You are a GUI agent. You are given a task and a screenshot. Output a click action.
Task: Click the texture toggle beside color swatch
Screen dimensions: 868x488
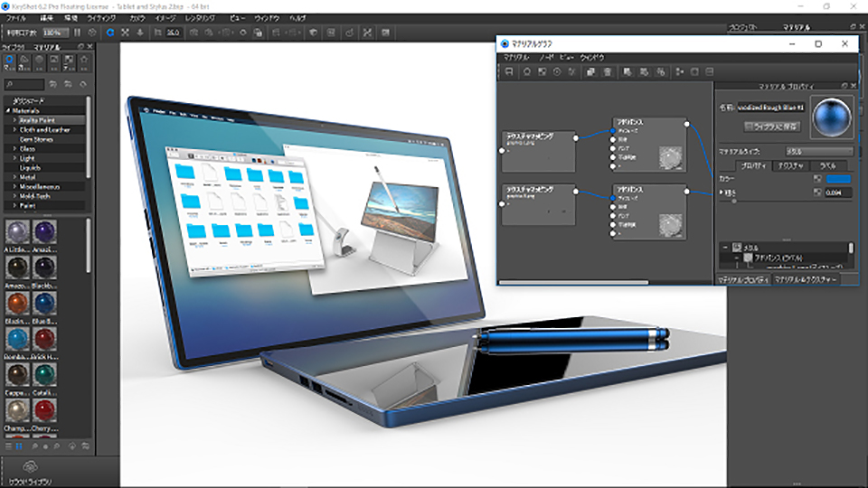click(817, 179)
